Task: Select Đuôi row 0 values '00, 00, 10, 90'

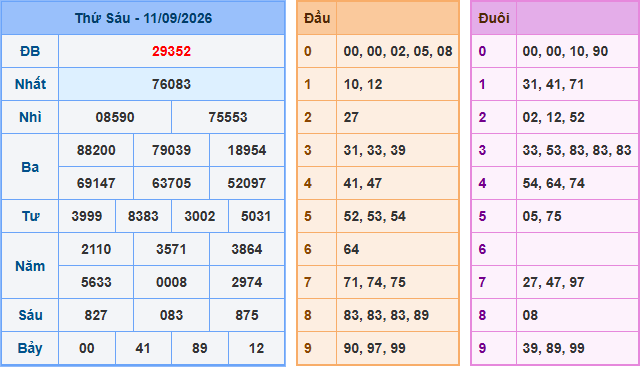Action: point(565,51)
